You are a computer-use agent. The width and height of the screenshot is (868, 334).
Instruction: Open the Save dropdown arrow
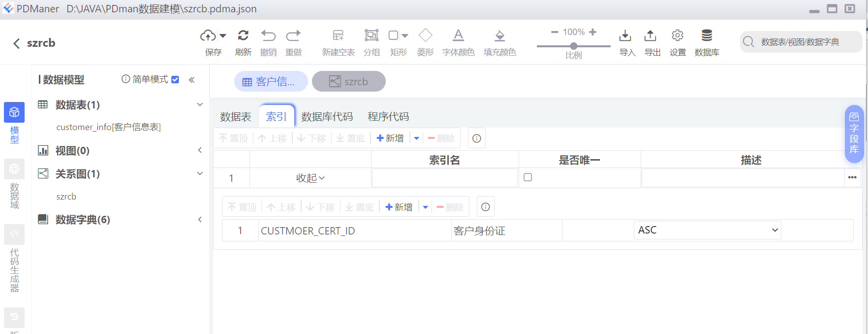click(x=223, y=35)
